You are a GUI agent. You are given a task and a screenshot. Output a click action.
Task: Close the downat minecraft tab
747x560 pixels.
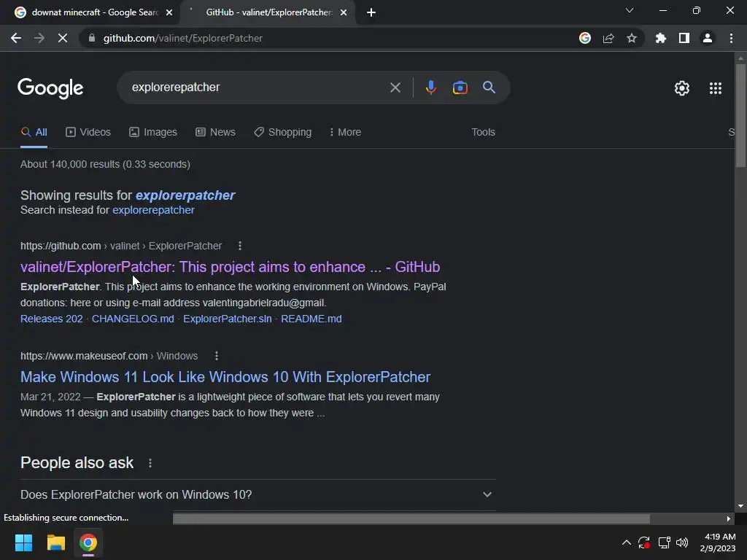(x=169, y=12)
